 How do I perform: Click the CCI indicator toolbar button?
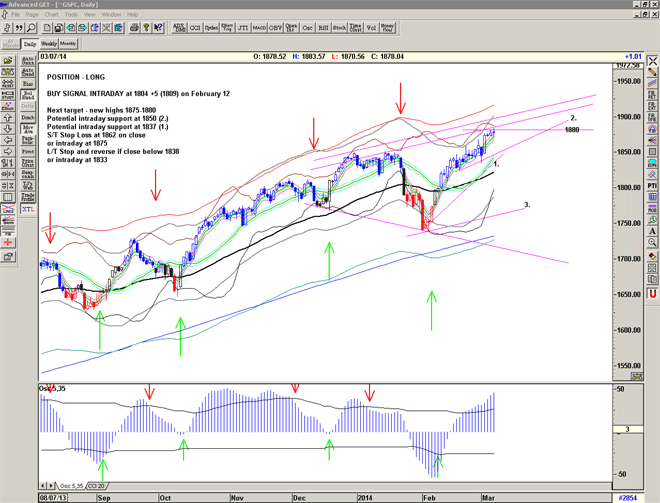[196, 28]
